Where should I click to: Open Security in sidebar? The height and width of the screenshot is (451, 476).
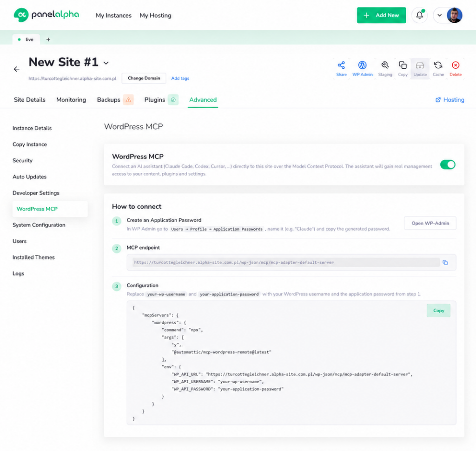[x=22, y=160]
